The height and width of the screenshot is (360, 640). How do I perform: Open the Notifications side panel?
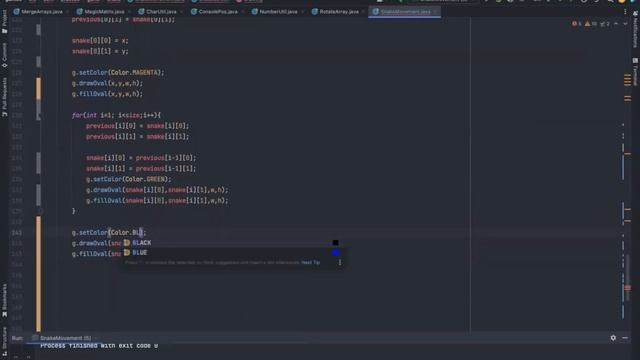pos(635,30)
